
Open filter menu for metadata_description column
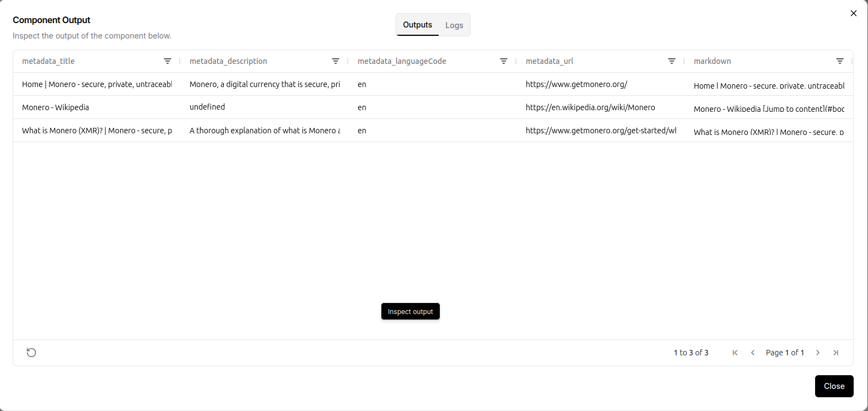[x=336, y=61]
